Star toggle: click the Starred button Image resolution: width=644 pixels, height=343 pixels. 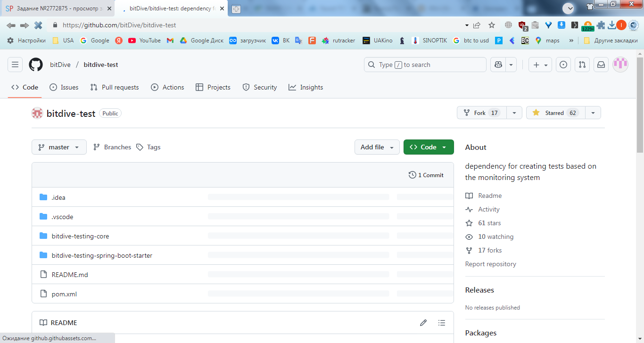556,113
